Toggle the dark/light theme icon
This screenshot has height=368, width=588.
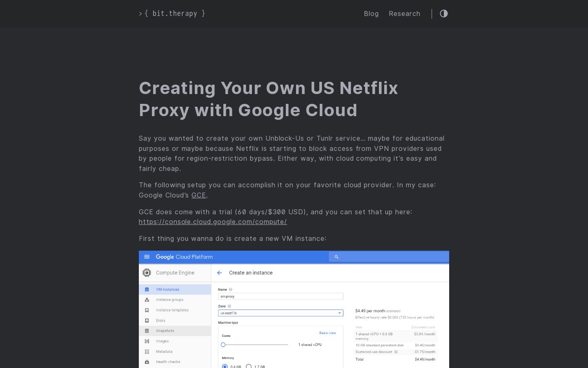tap(444, 13)
